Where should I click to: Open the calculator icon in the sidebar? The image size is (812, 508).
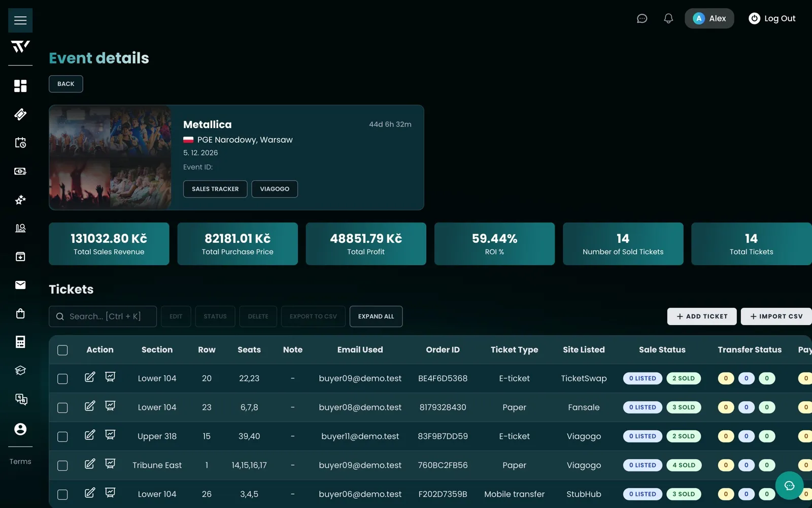20,342
